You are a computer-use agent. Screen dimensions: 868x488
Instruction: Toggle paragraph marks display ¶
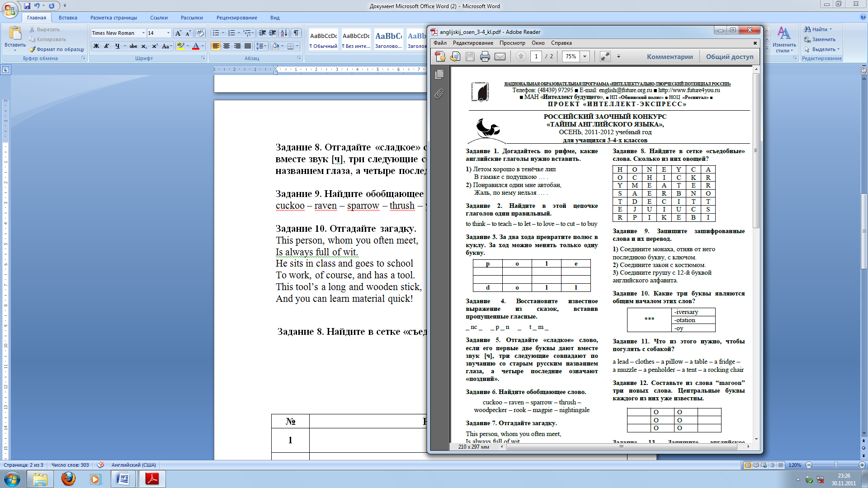pyautogui.click(x=296, y=33)
